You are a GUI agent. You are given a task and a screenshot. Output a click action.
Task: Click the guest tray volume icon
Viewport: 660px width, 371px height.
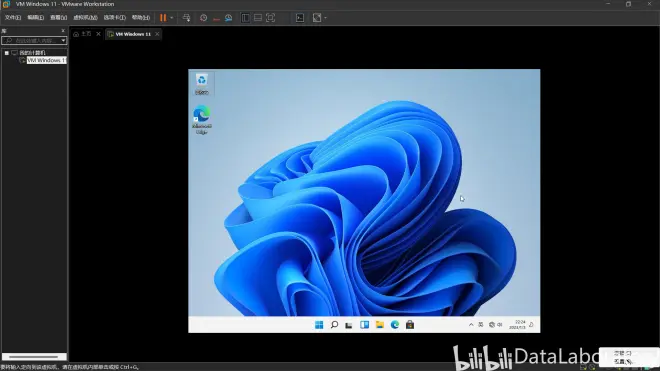(500, 325)
